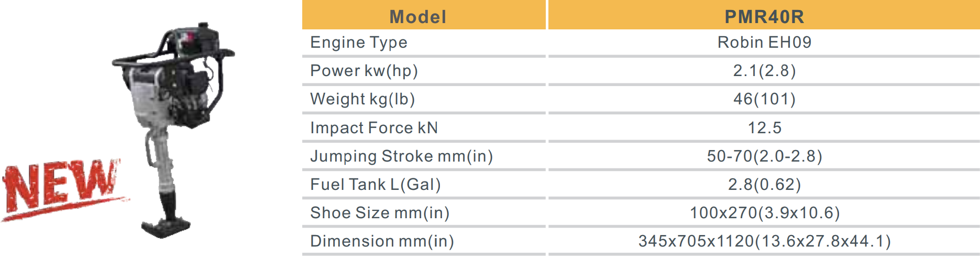Click the Shoe Size mm(in) label
The height and width of the screenshot is (256, 980).
[380, 213]
